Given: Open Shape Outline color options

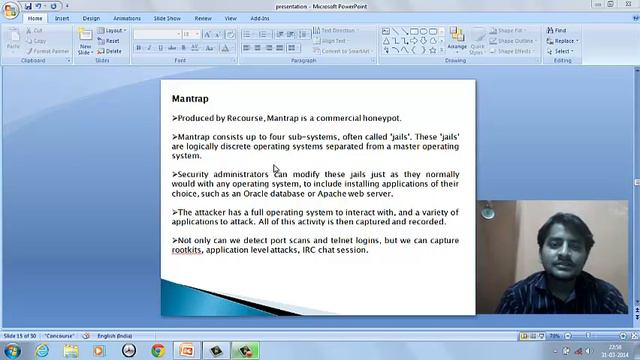Looking at the screenshot, I should click(513, 41).
